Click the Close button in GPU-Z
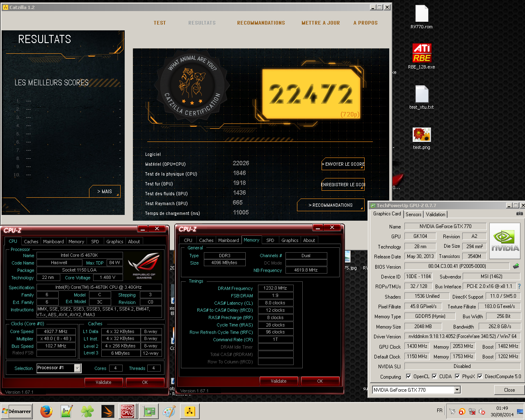Image resolution: width=525 pixels, height=420 pixels. click(509, 390)
